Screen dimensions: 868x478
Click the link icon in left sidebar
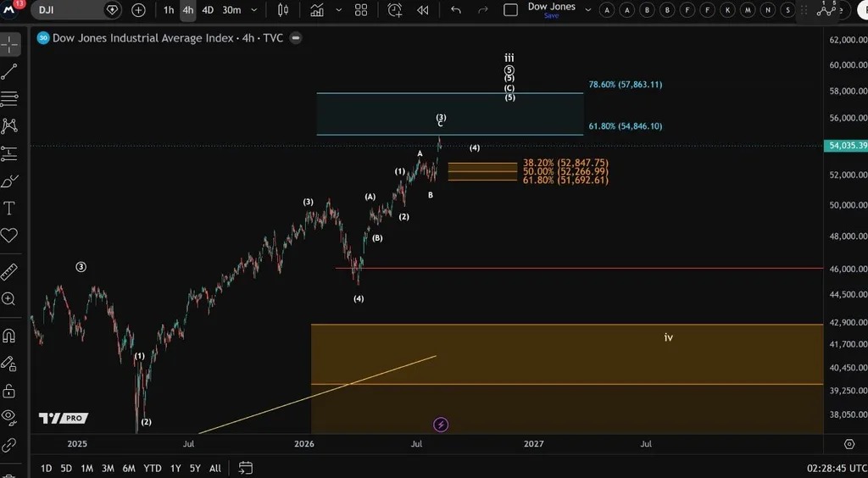pyautogui.click(x=9, y=444)
